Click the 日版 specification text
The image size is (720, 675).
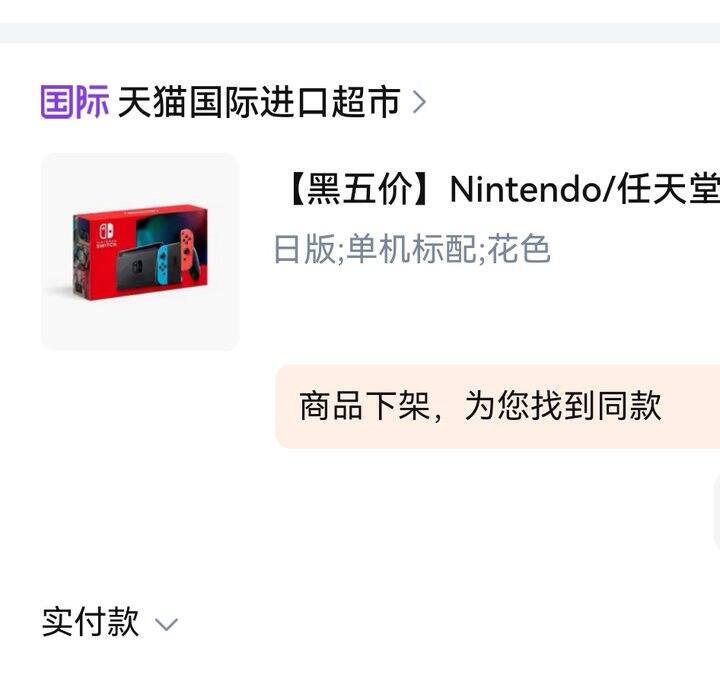(x=304, y=249)
